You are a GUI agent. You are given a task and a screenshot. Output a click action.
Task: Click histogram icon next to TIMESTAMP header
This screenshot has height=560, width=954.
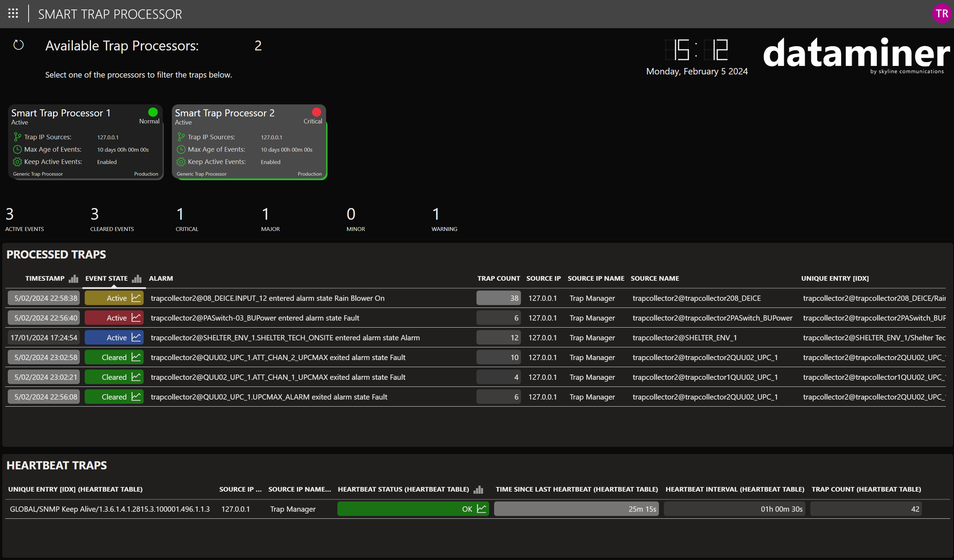click(x=73, y=279)
